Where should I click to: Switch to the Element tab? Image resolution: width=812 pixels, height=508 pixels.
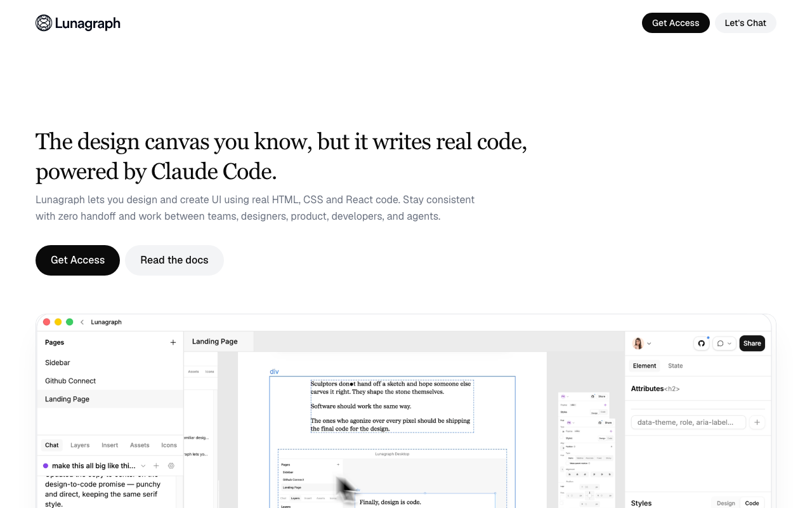tap(645, 366)
